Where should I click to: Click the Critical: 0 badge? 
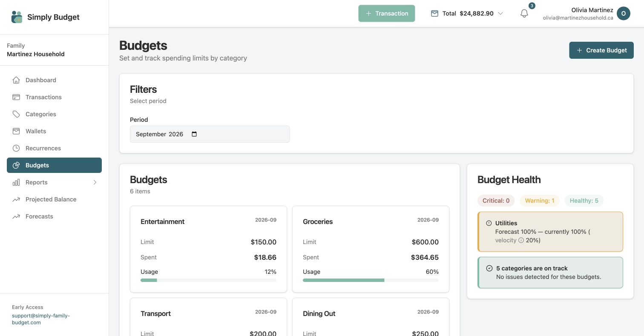click(x=496, y=201)
